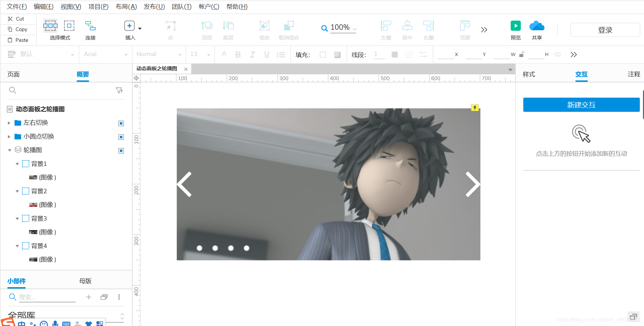The width and height of the screenshot is (644, 326).
Task: Toggle the hidden eye icon
Action: point(558,54)
